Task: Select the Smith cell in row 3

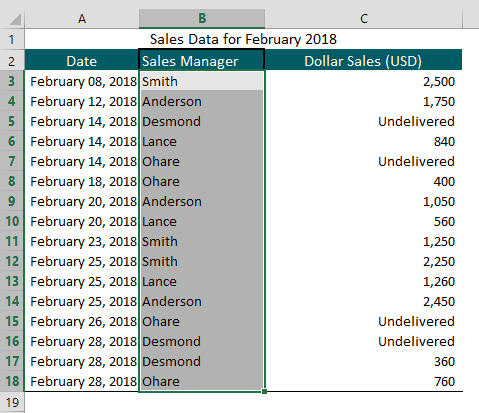Action: point(202,81)
